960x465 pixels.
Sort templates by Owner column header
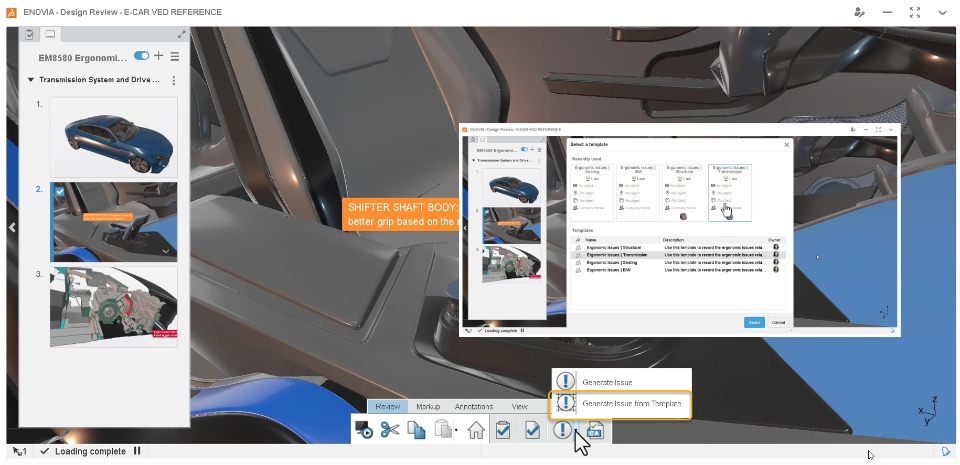[774, 240]
